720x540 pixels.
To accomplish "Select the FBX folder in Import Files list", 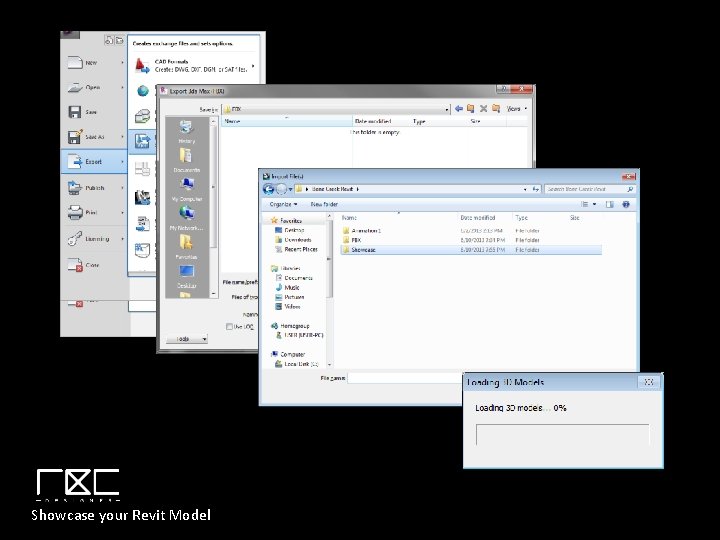I will pos(471,240).
